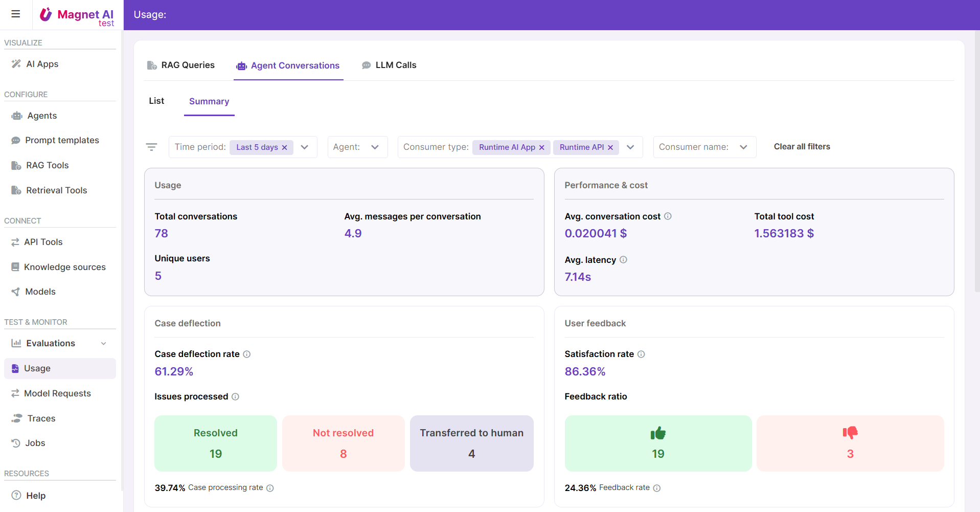
Task: Open the Agent filter dropdown
Action: [375, 147]
